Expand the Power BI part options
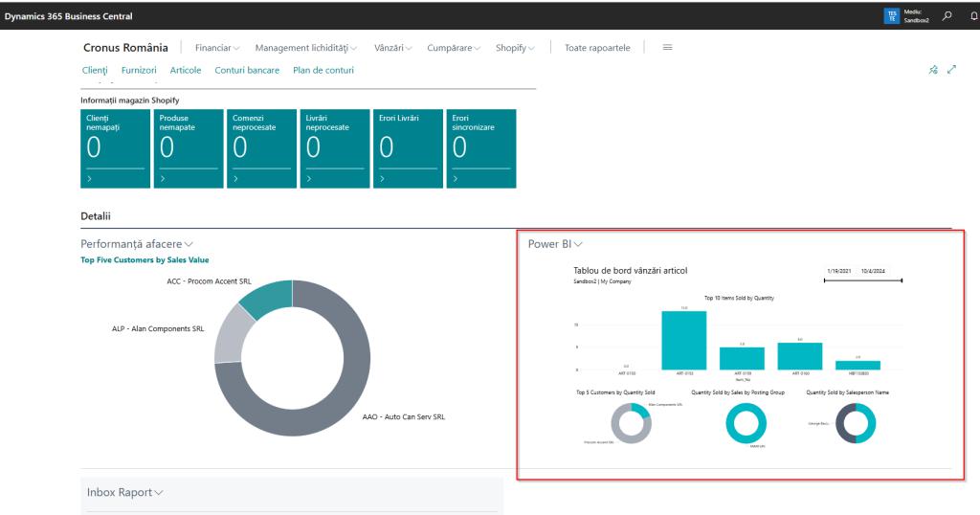 pos(555,244)
